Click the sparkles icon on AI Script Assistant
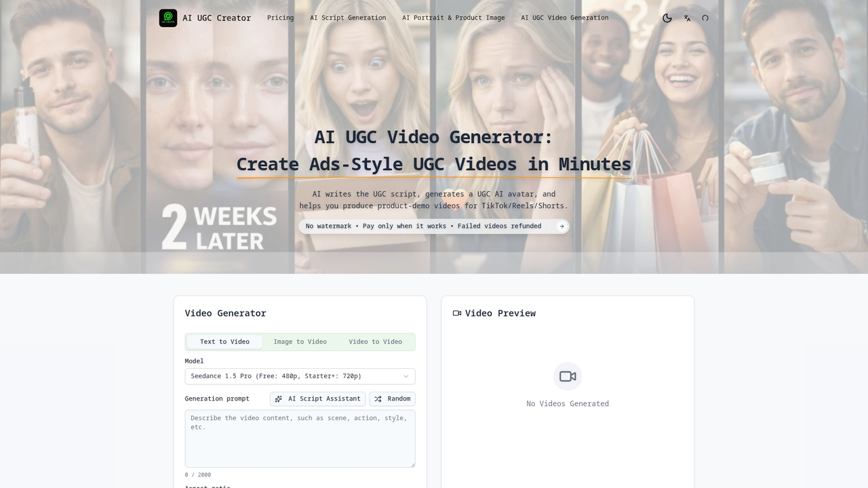The width and height of the screenshot is (868, 488). (279, 399)
